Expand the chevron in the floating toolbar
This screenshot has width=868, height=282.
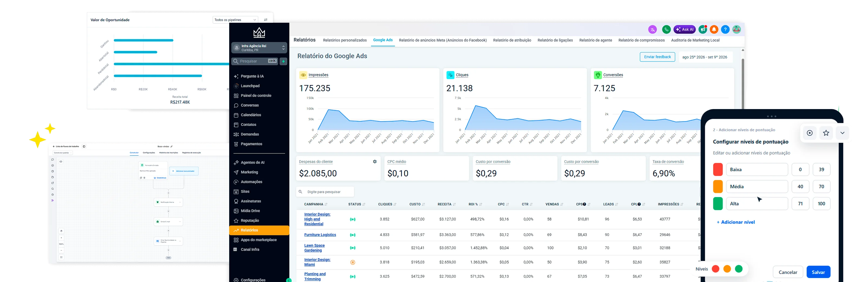pyautogui.click(x=842, y=133)
